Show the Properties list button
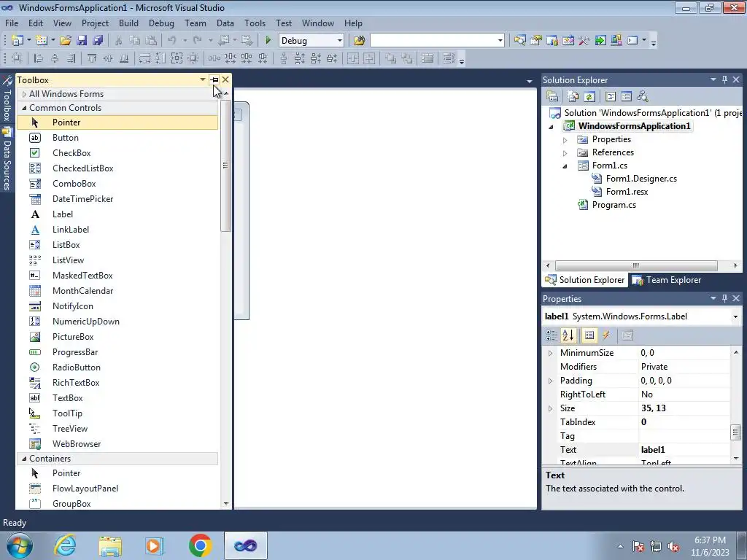This screenshot has width=747, height=560. (x=589, y=335)
